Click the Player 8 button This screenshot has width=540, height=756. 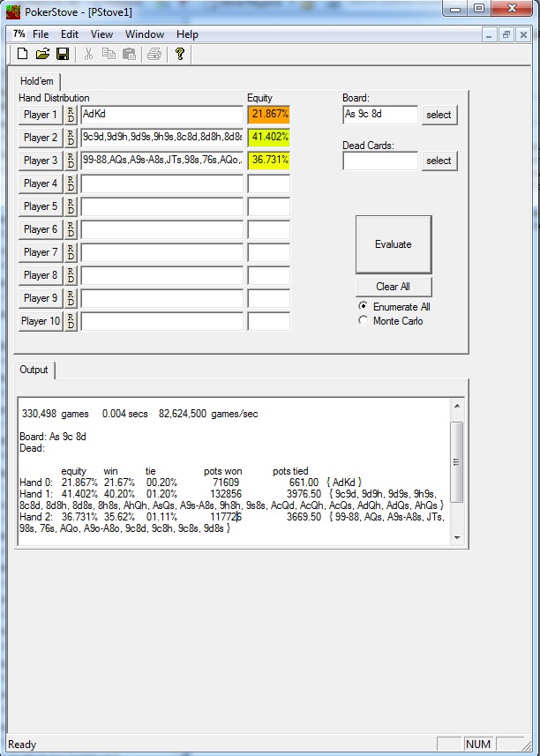[41, 275]
